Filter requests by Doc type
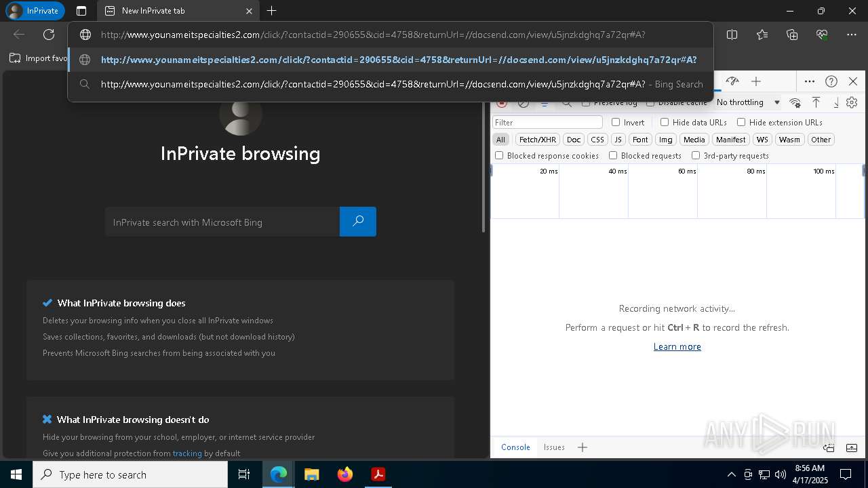868x488 pixels. tap(574, 140)
